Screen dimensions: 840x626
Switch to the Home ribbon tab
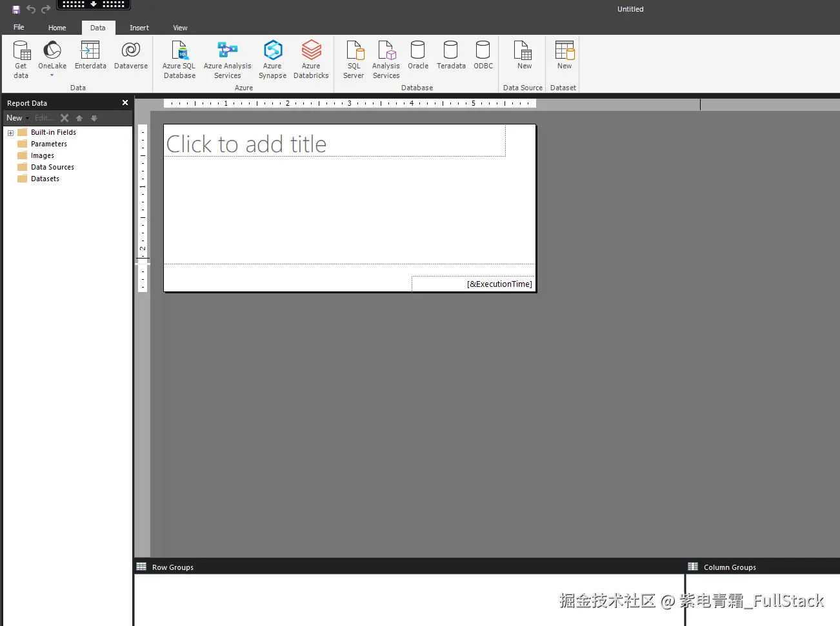pos(57,28)
